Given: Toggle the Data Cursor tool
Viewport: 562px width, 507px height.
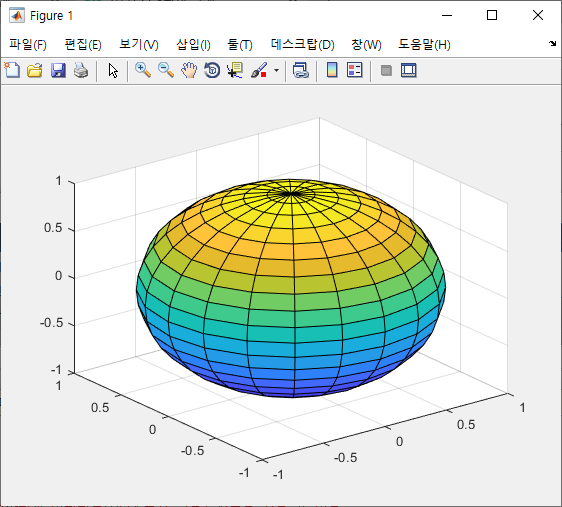Looking at the screenshot, I should (235, 70).
